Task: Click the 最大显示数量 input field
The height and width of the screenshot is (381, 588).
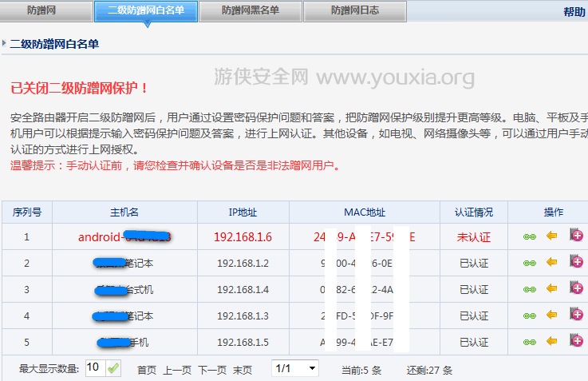Action: tap(95, 368)
